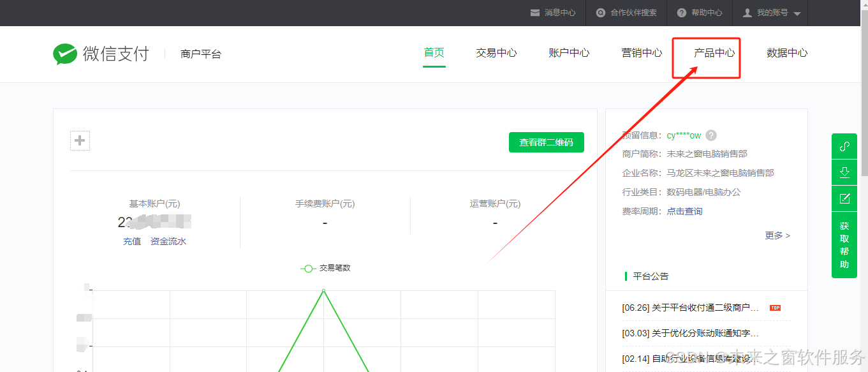Click the 平台公告 heading
868x372 pixels.
click(x=651, y=276)
